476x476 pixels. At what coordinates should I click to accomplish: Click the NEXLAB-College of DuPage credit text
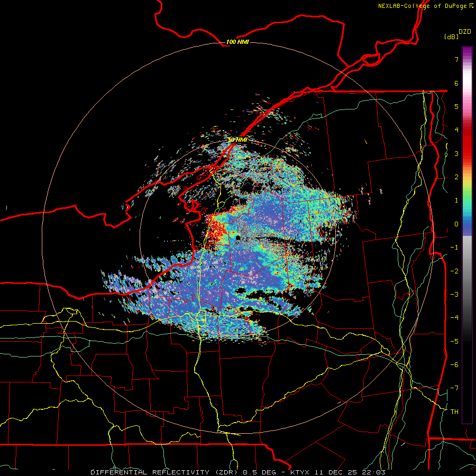pos(425,6)
